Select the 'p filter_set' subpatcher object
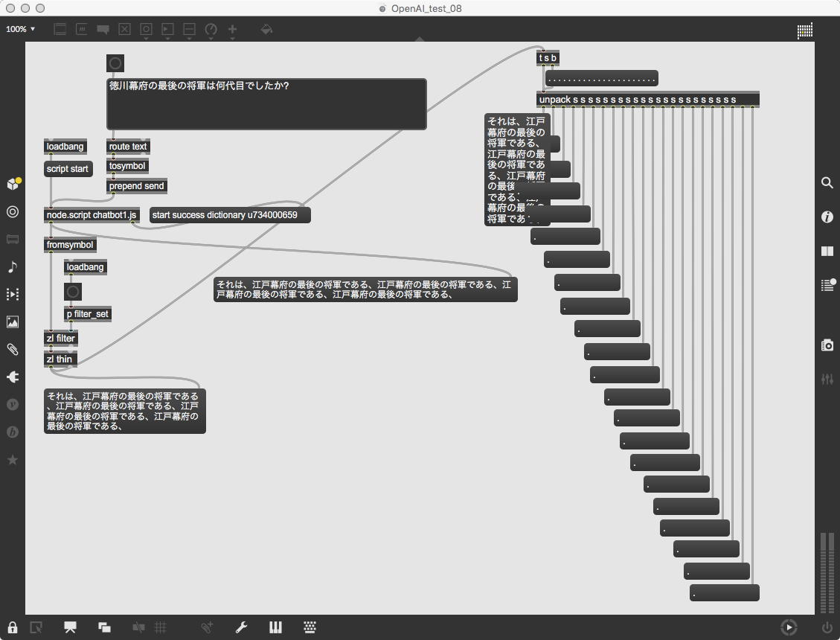 tap(88, 314)
